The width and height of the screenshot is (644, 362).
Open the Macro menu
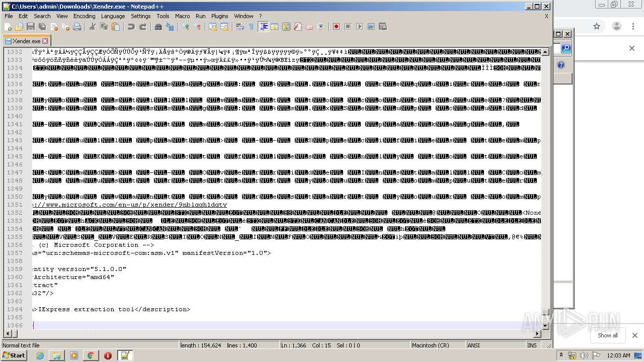click(x=183, y=16)
